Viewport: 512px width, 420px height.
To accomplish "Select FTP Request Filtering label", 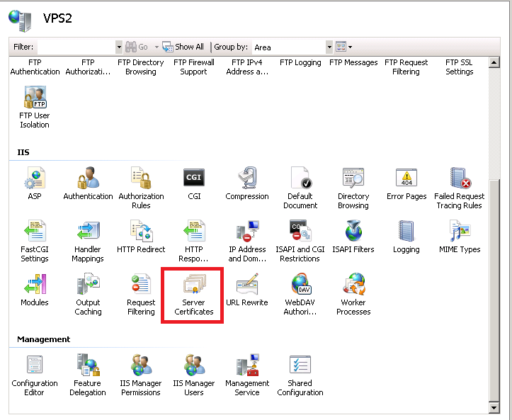I will click(x=406, y=67).
